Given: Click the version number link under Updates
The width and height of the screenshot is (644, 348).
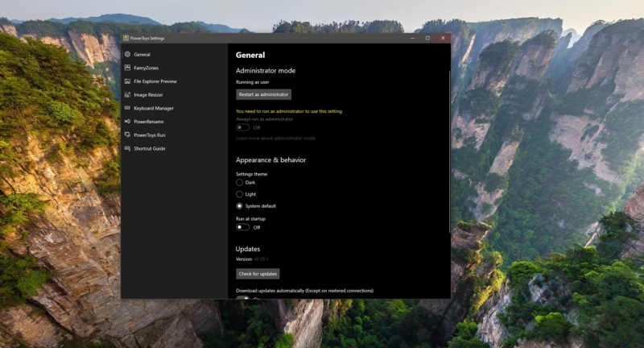Looking at the screenshot, I should 262,259.
